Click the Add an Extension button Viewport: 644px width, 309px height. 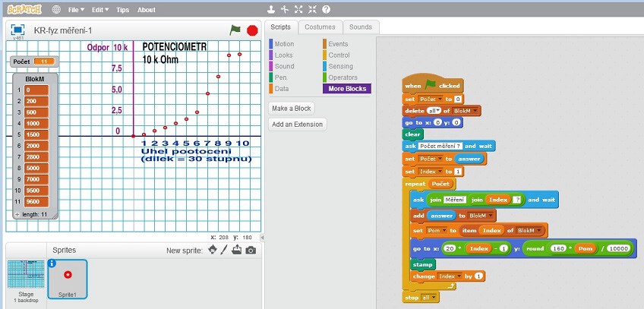[298, 125]
